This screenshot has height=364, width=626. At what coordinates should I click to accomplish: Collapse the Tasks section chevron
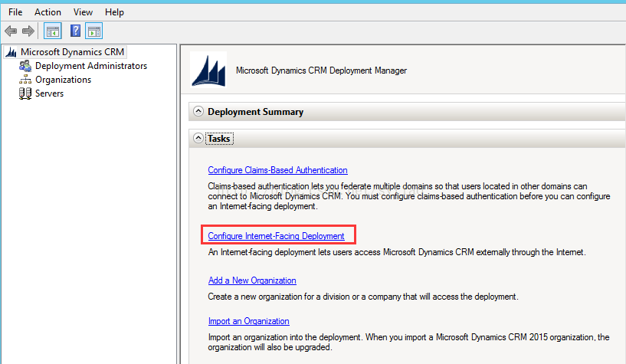pos(198,138)
